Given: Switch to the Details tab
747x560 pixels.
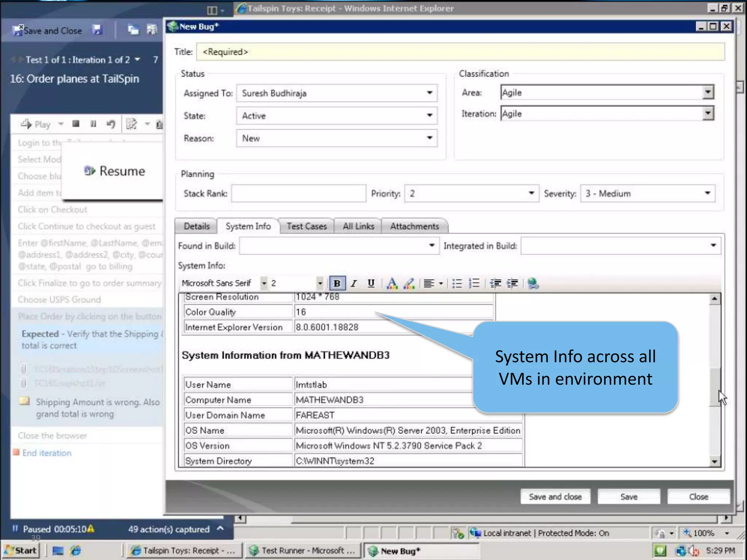Looking at the screenshot, I should pos(197,226).
